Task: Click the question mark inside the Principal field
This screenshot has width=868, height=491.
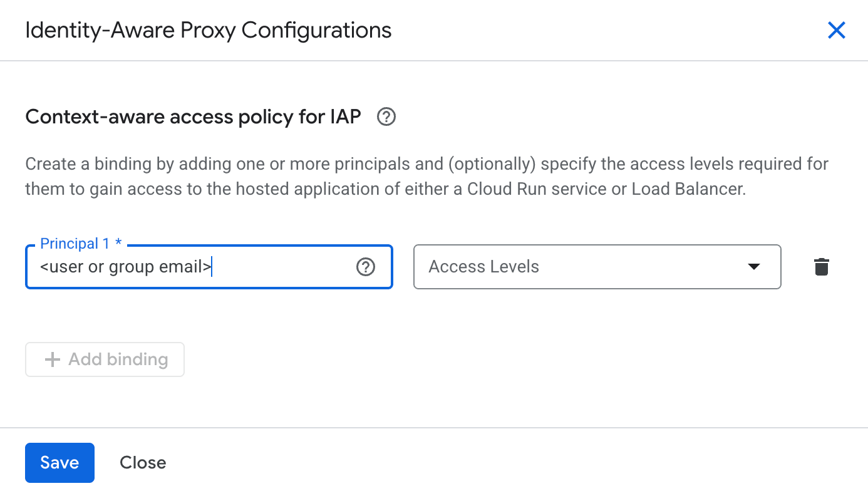Action: tap(365, 267)
